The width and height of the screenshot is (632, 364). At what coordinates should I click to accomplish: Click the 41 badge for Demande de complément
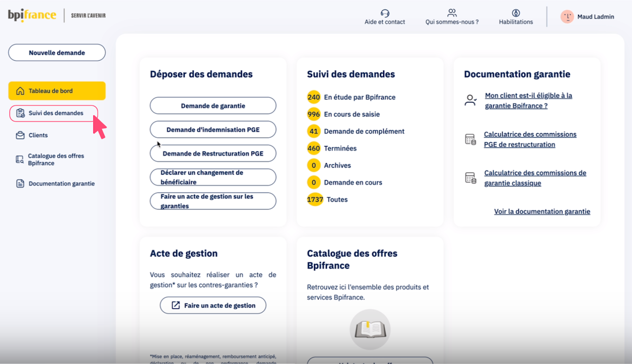pyautogui.click(x=314, y=131)
